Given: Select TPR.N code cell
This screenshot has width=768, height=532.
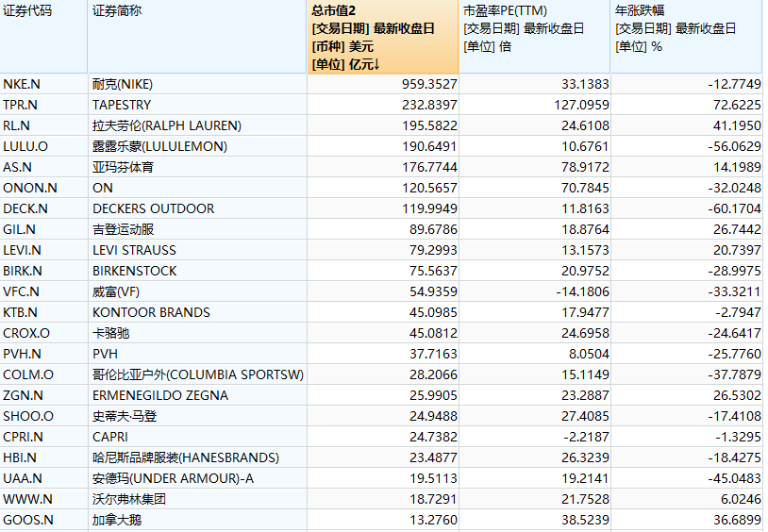Looking at the screenshot, I should (x=43, y=105).
